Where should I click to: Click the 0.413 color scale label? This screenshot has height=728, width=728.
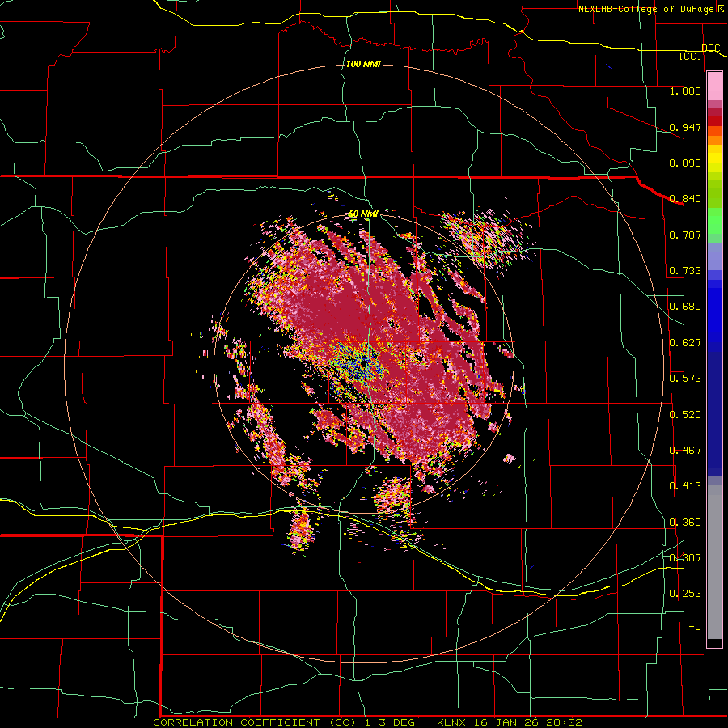685,486
